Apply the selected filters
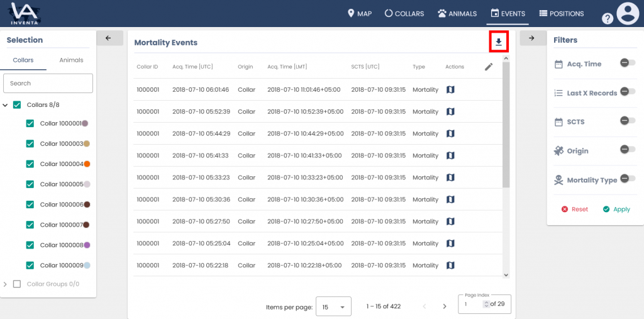This screenshot has width=644, height=319. [616, 210]
